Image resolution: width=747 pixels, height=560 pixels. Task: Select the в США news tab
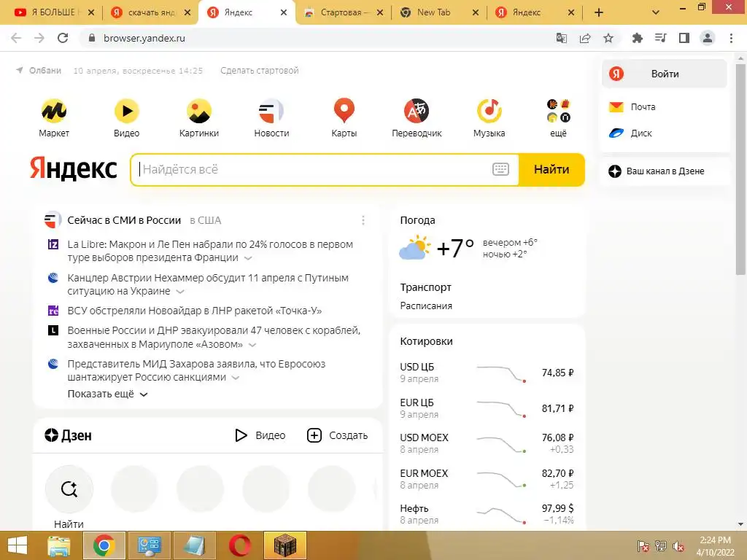pyautogui.click(x=205, y=220)
